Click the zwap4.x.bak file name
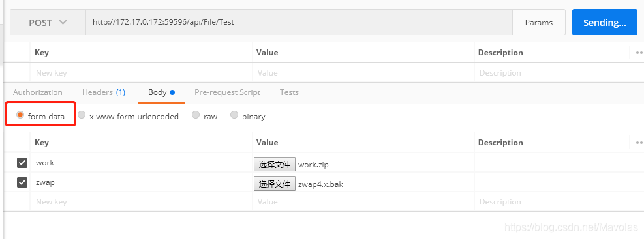Viewport: 644px width, 239px height. (x=321, y=184)
